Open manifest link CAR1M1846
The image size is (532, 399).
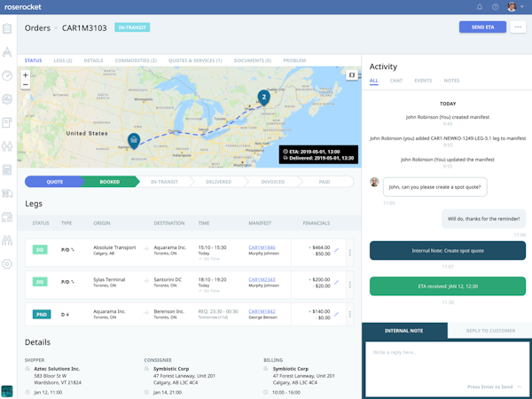point(262,247)
